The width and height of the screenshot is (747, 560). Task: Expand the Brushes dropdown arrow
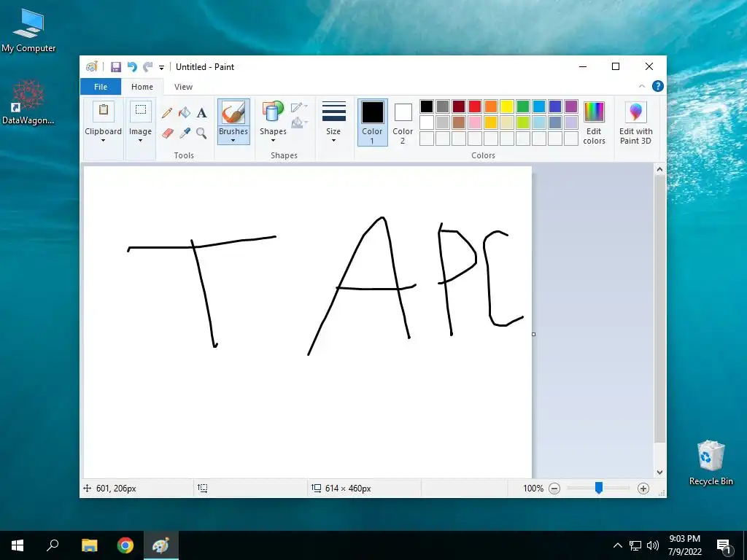click(x=233, y=141)
